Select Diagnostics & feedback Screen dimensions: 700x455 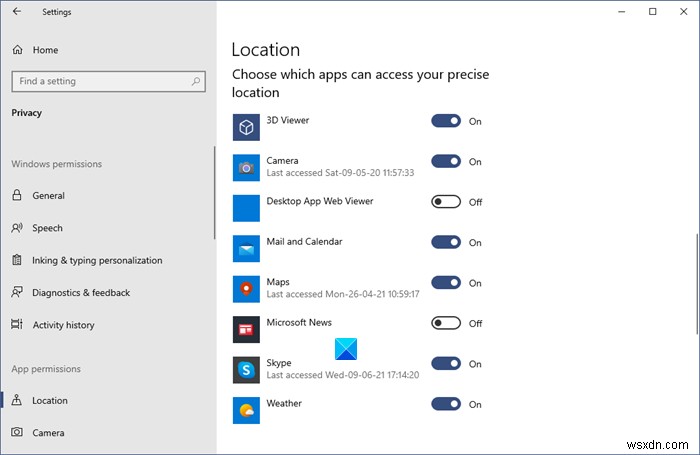pos(107,292)
